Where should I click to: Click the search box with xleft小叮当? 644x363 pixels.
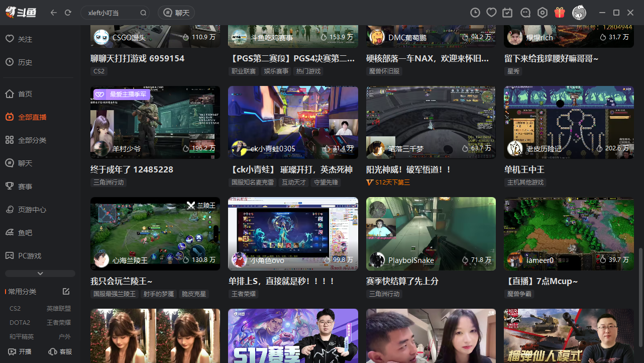pos(116,13)
